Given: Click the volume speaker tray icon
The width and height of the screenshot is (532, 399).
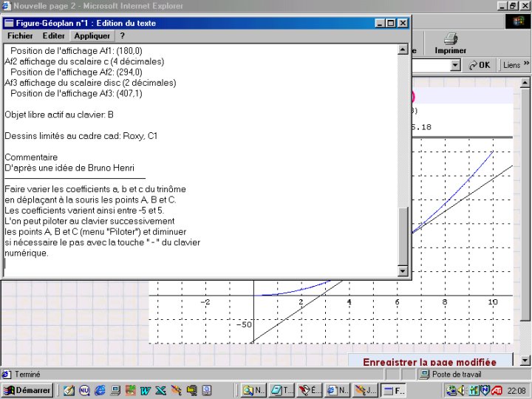Looking at the screenshot, I should [x=461, y=391].
